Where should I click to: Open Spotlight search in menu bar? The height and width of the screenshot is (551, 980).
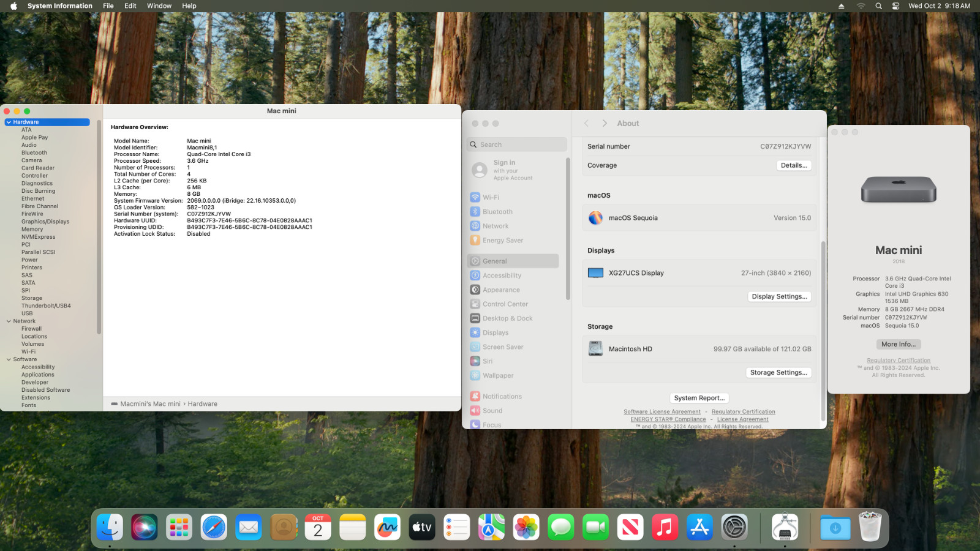[878, 6]
